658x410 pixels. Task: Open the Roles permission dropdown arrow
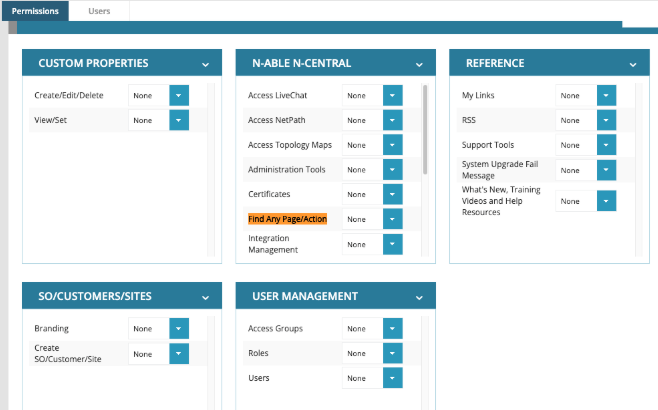click(392, 353)
